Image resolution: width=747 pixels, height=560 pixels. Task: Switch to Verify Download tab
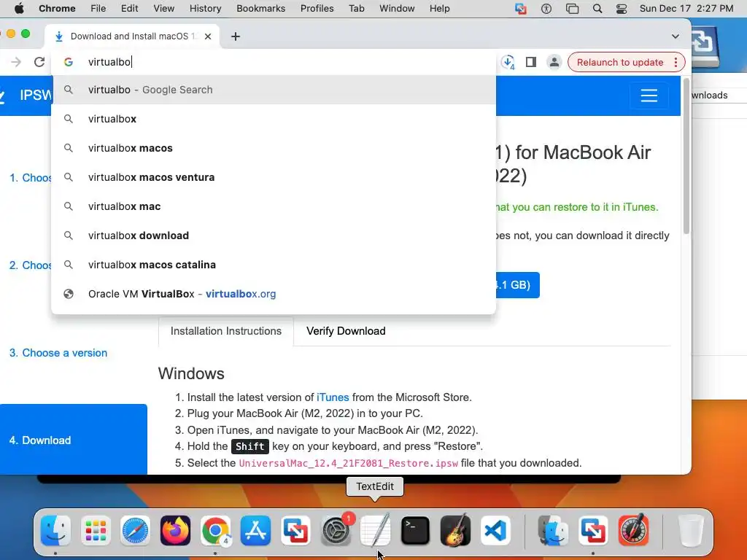(346, 331)
